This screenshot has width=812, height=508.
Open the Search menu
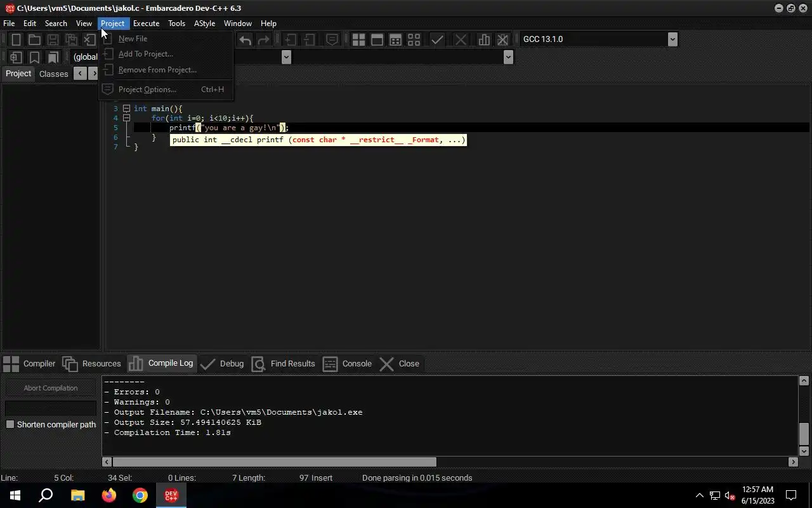tap(56, 23)
